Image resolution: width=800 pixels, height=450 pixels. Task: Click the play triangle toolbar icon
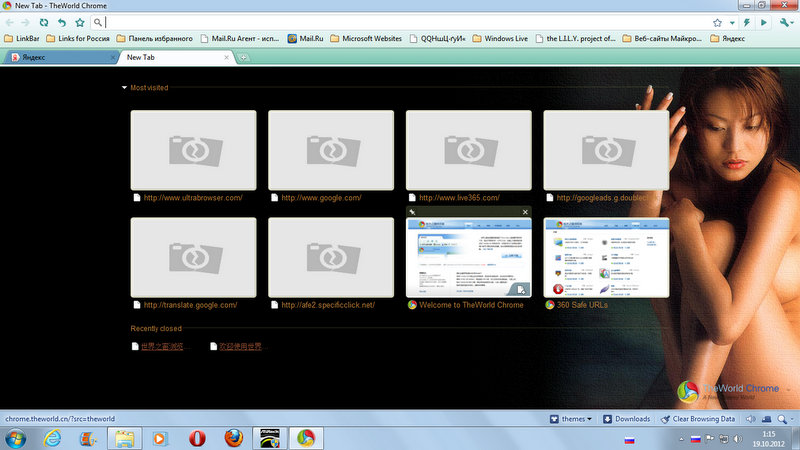pyautogui.click(x=764, y=22)
